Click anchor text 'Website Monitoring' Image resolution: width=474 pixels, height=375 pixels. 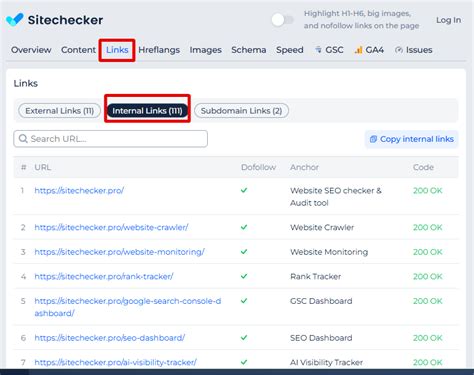[329, 252]
